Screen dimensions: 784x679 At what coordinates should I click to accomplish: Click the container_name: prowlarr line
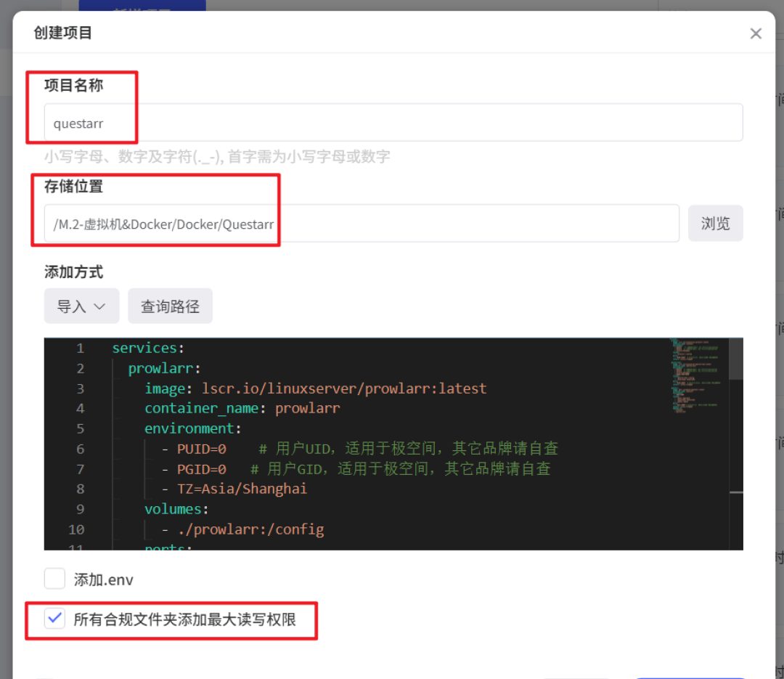click(242, 408)
